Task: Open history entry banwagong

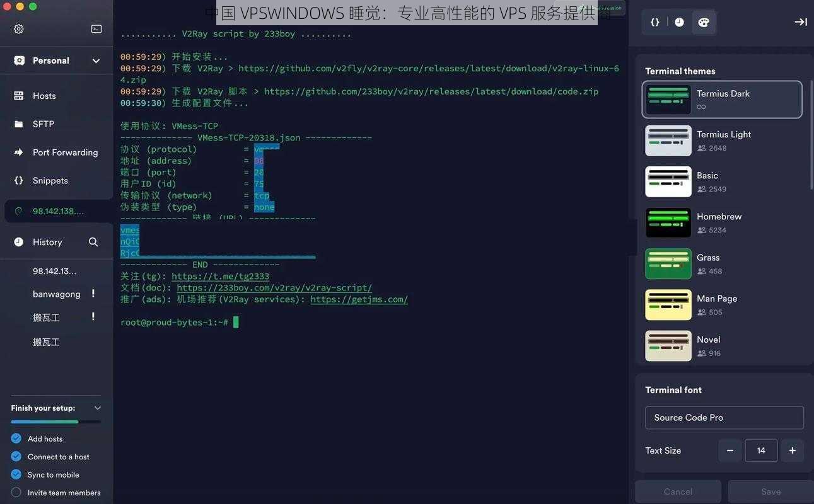Action: pos(57,294)
